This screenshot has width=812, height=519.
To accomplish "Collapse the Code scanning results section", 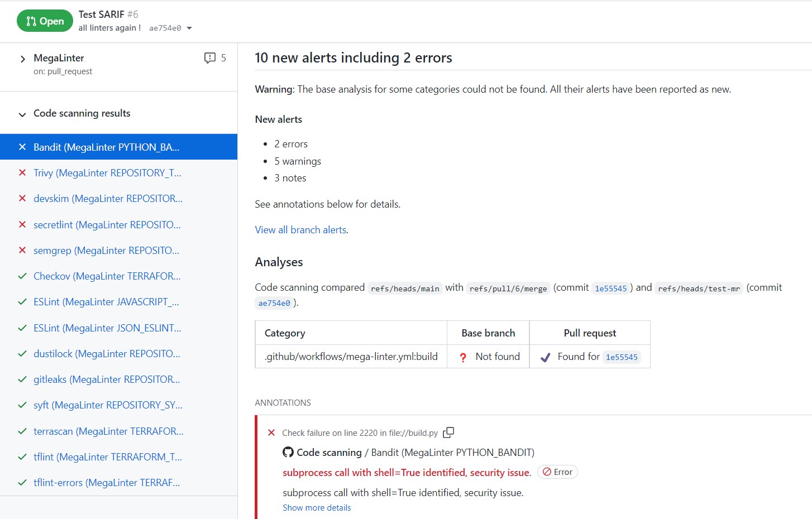I will [x=22, y=114].
